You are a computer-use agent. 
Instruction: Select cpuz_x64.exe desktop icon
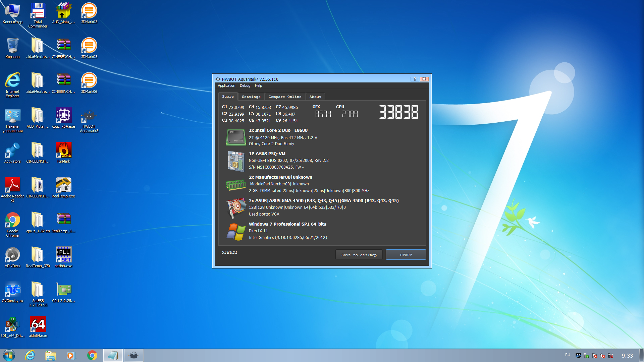[63, 118]
